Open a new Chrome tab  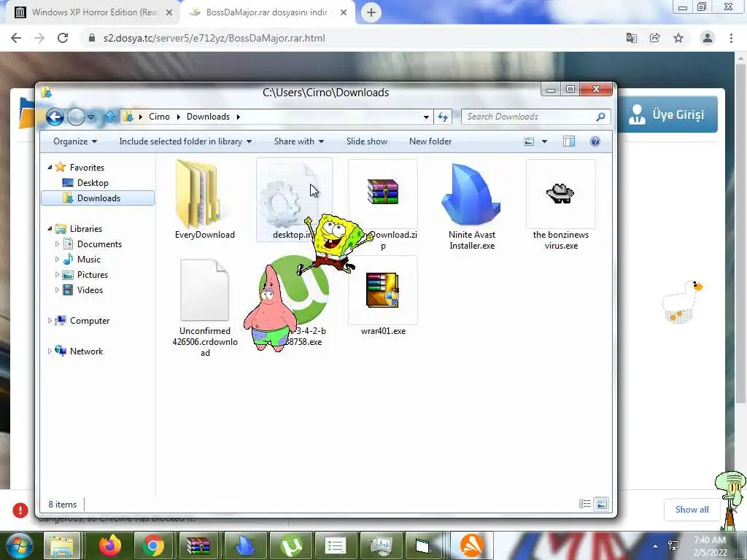(371, 12)
